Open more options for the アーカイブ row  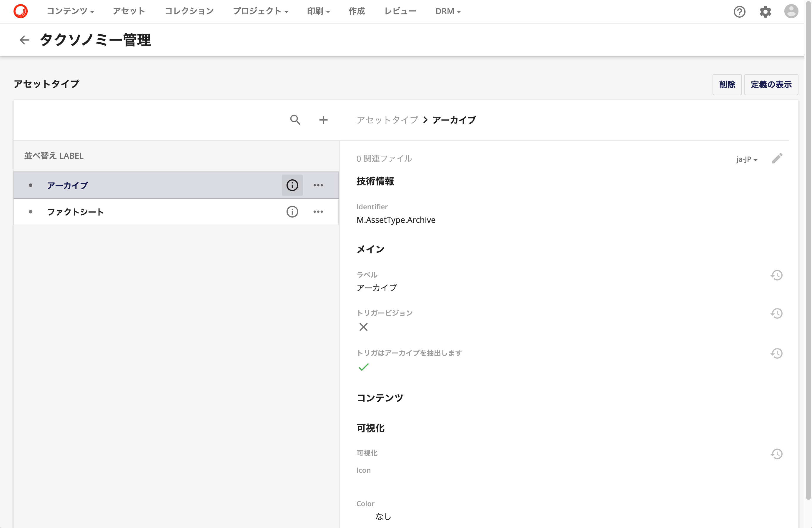(x=318, y=185)
